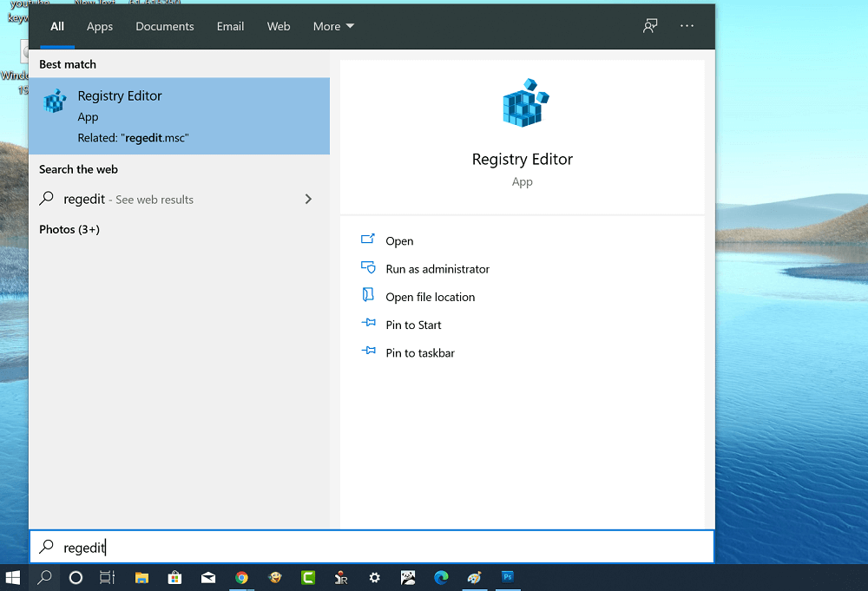
Task: Open the three-dot options menu
Action: (687, 26)
